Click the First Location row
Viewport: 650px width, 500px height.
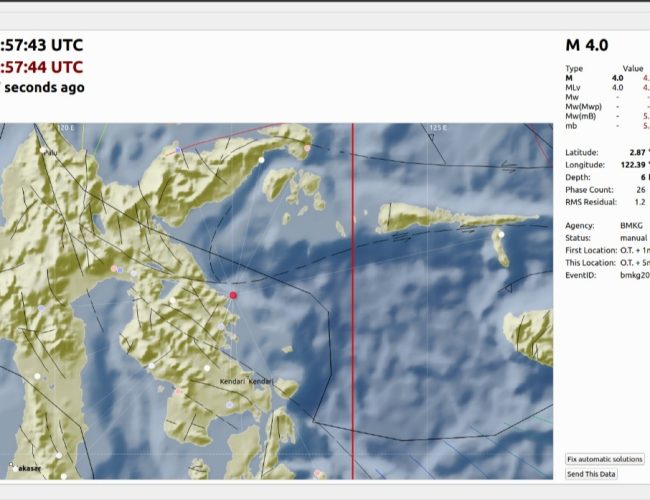click(x=607, y=250)
